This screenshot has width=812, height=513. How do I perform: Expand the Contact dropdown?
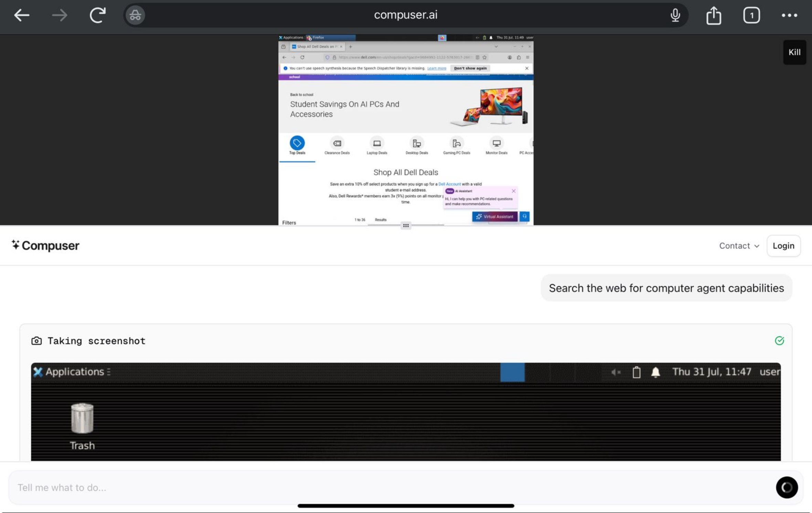739,246
